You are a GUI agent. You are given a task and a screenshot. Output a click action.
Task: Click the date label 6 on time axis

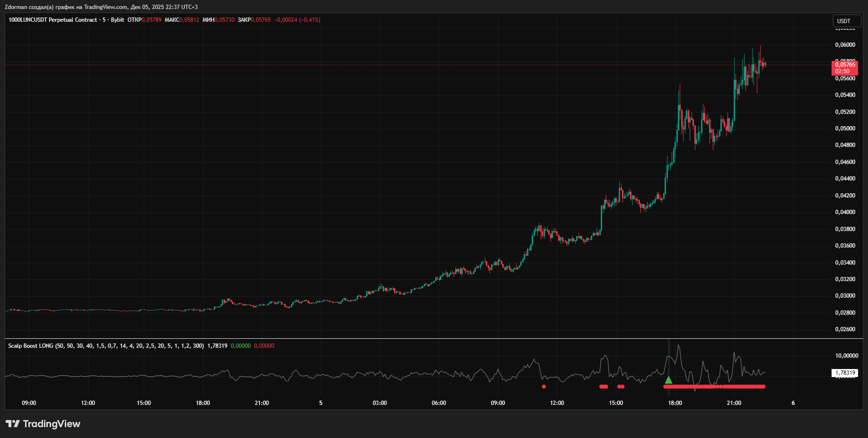point(793,403)
